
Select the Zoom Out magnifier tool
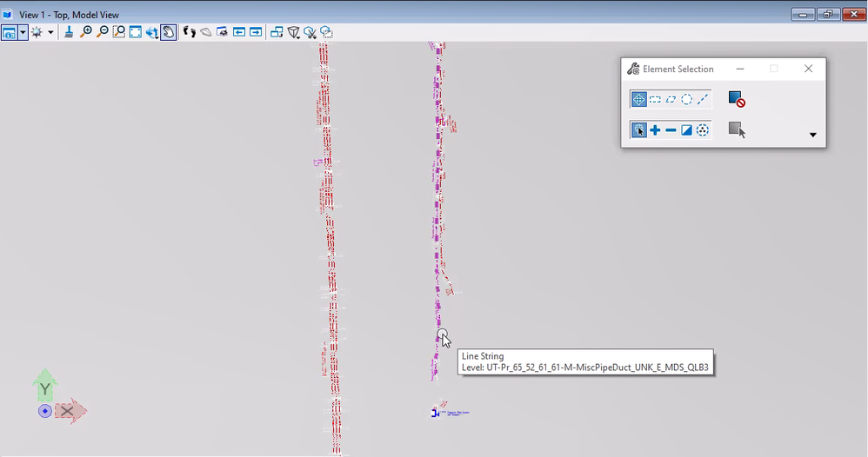point(103,33)
